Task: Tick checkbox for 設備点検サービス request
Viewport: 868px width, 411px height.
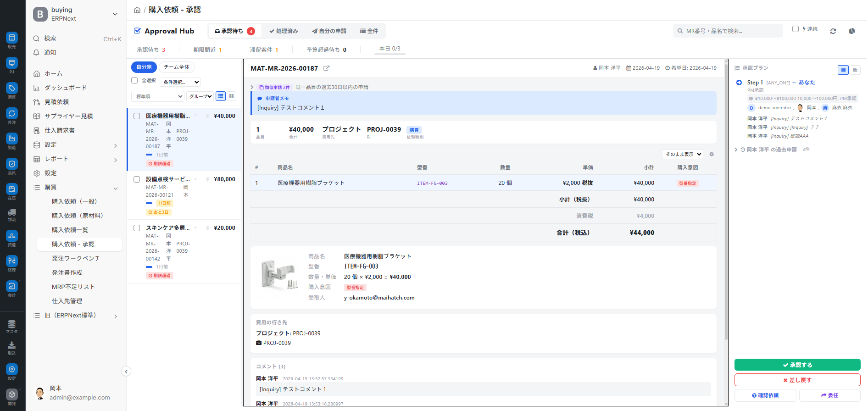Action: tap(137, 179)
